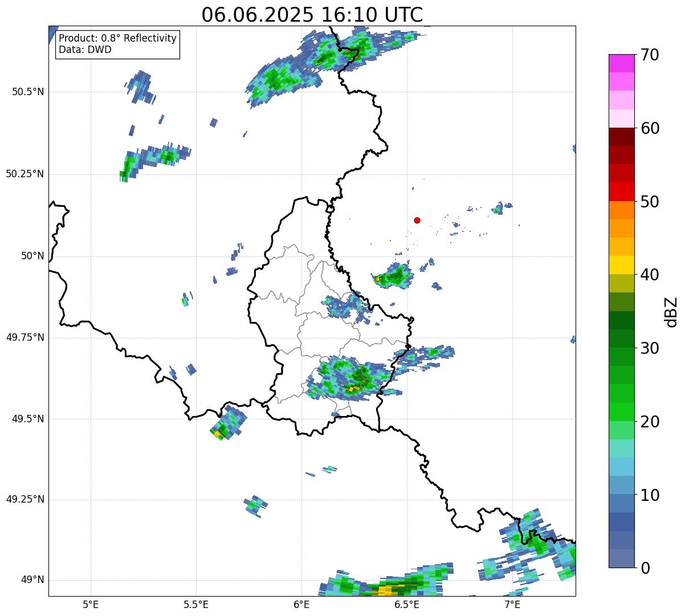Click the latitude label 49.5°N
Screen dimensions: 685x616
[27, 419]
